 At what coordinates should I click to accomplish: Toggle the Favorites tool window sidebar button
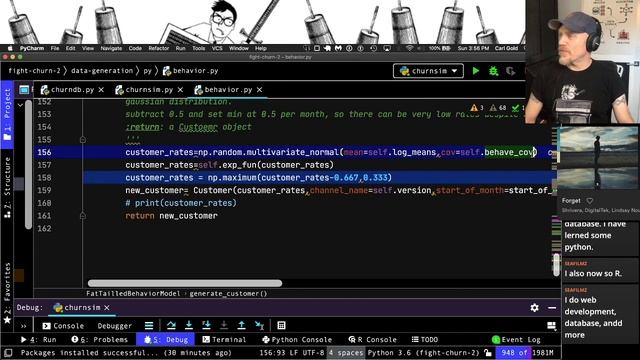(x=7, y=293)
